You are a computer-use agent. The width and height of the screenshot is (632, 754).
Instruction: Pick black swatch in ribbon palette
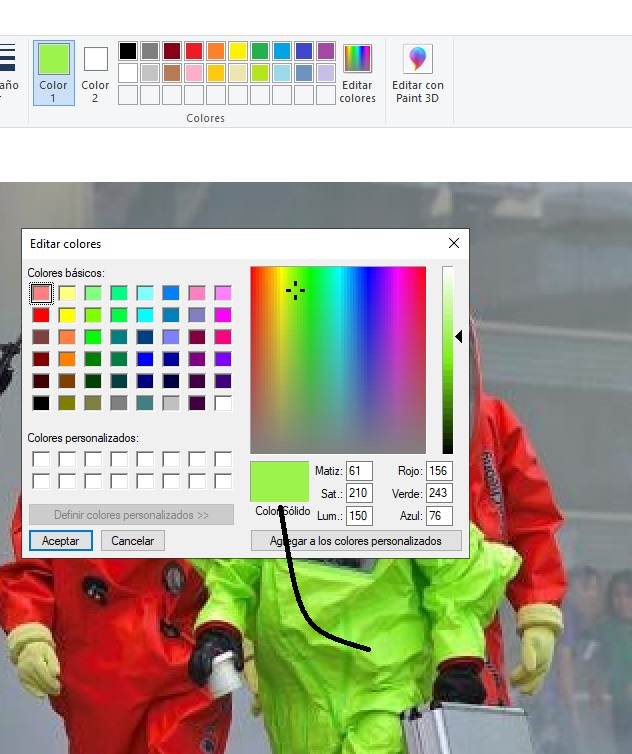(128, 51)
